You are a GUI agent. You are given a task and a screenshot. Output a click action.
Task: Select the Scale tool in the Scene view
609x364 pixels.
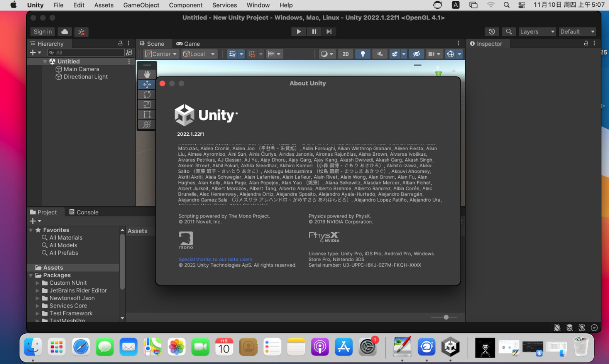(147, 104)
